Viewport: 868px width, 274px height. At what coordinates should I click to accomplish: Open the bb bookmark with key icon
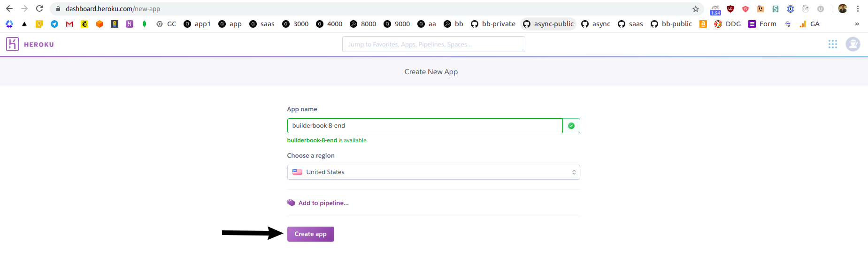(453, 24)
